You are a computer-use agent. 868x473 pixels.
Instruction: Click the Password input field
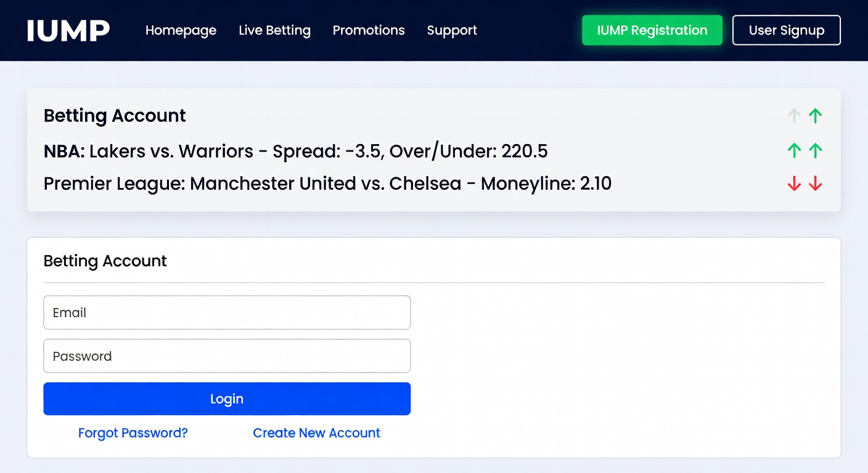227,356
